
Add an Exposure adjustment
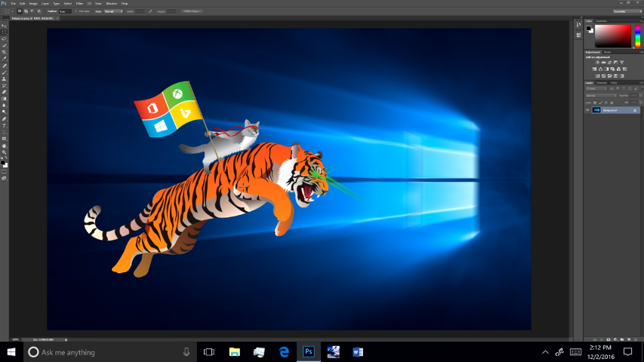pyautogui.click(x=615, y=63)
